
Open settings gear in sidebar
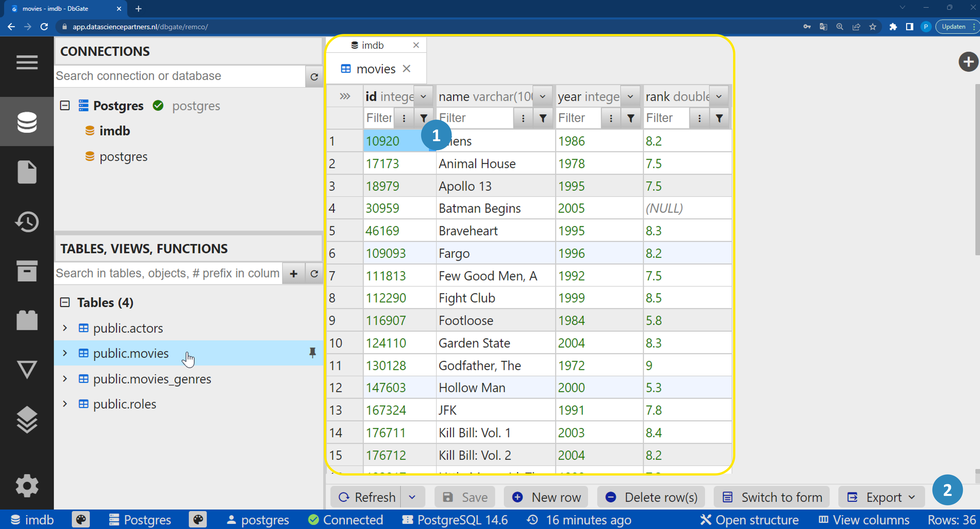tap(27, 486)
